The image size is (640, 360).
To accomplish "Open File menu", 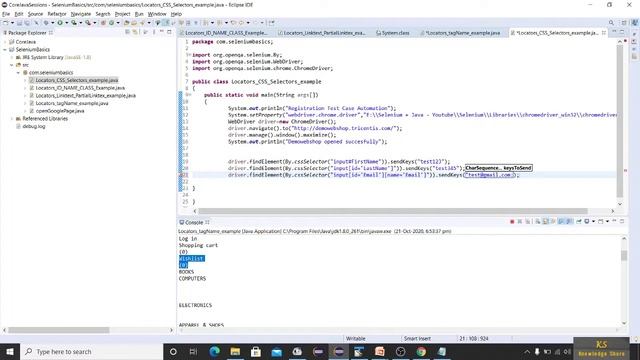I will point(6,14).
